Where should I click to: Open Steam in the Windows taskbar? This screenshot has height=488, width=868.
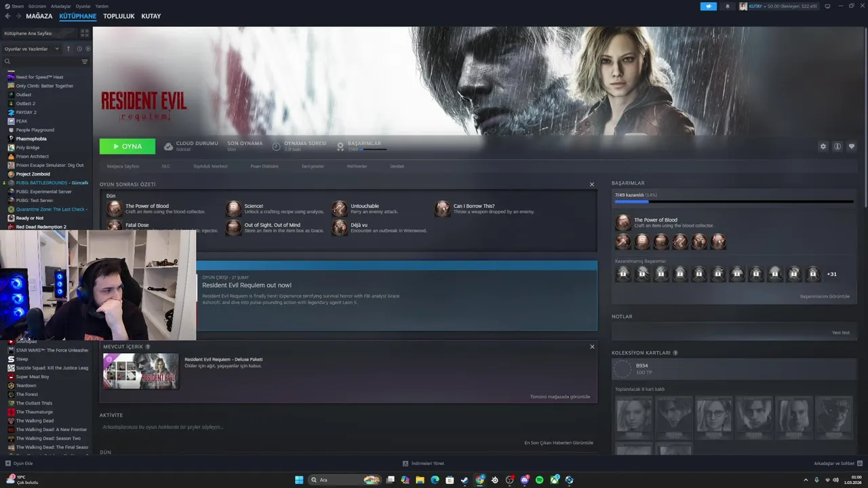pos(465,480)
